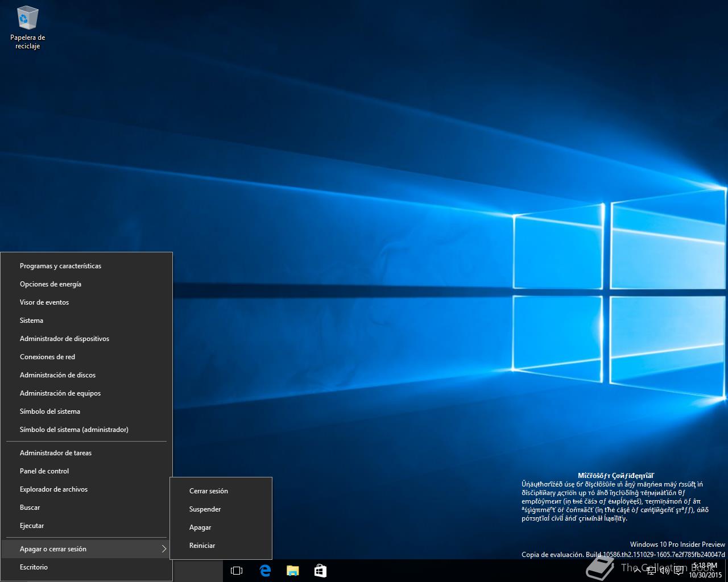The width and height of the screenshot is (728, 582).
Task: Open Conexiones de red
Action: click(86, 357)
